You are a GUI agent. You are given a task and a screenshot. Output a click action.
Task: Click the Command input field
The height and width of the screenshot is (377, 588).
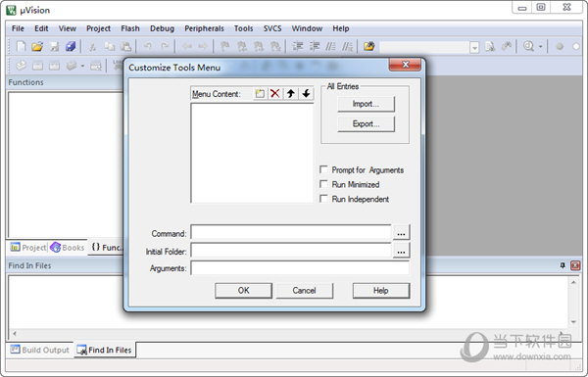pyautogui.click(x=291, y=232)
